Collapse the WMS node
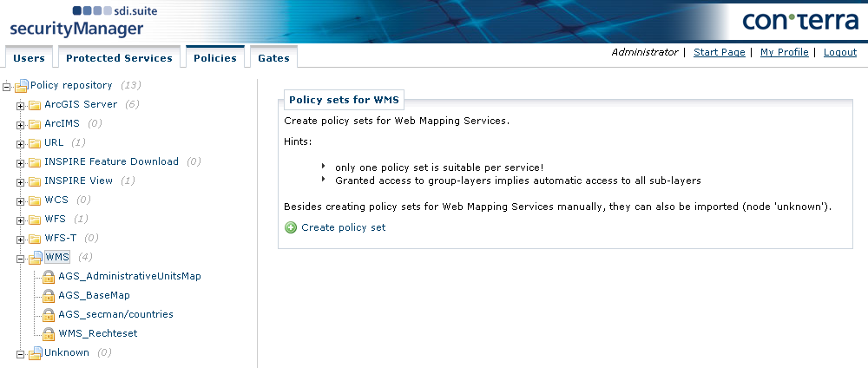868x368 pixels. coord(21,259)
